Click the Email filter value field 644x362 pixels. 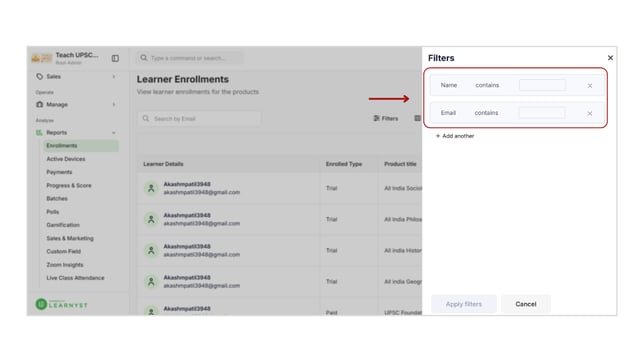click(x=542, y=113)
